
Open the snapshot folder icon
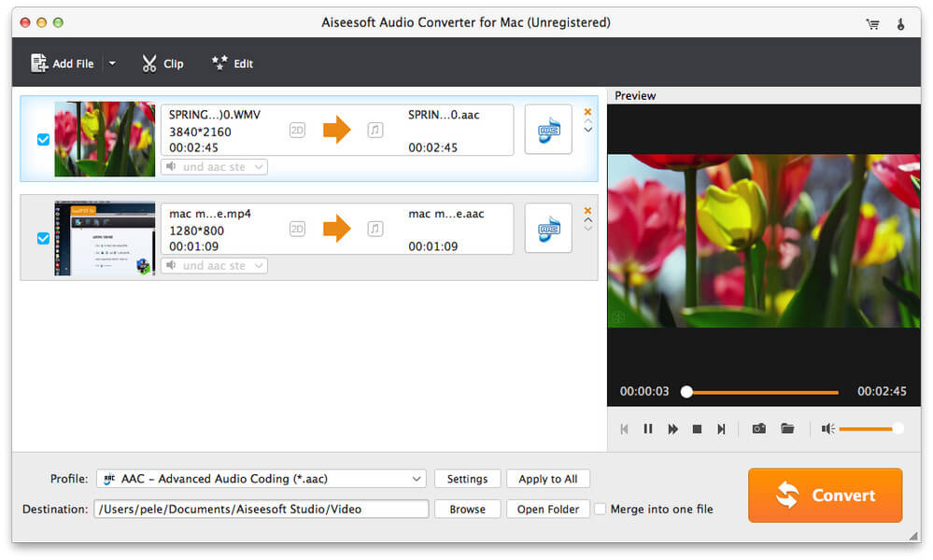tap(787, 428)
